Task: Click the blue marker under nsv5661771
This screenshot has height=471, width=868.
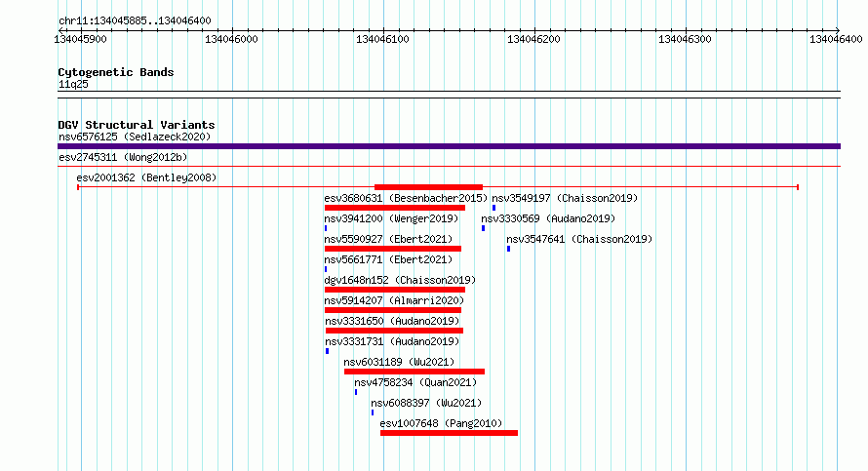Action: coord(326,269)
